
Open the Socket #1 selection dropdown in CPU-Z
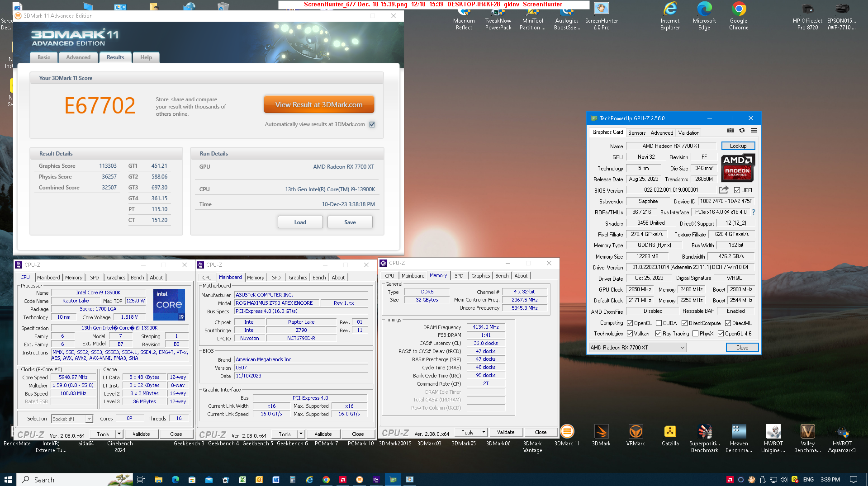(72, 419)
